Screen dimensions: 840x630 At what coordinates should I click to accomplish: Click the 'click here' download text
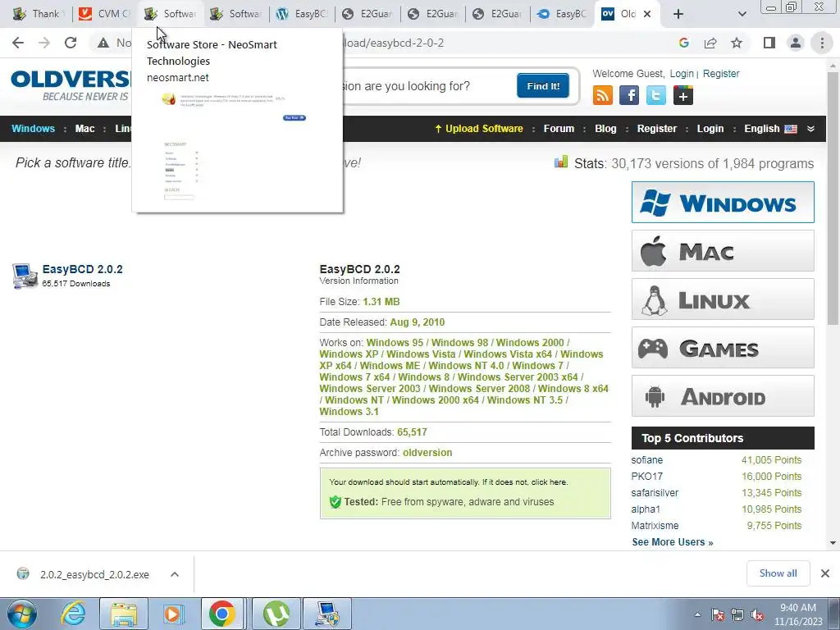pyautogui.click(x=549, y=482)
